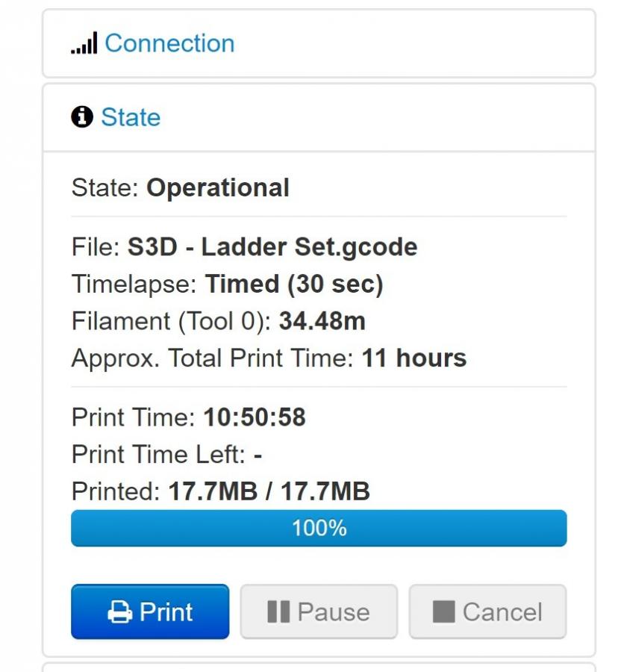Pause the current print job
Image resolution: width=624 pixels, height=672 pixels.
319,612
